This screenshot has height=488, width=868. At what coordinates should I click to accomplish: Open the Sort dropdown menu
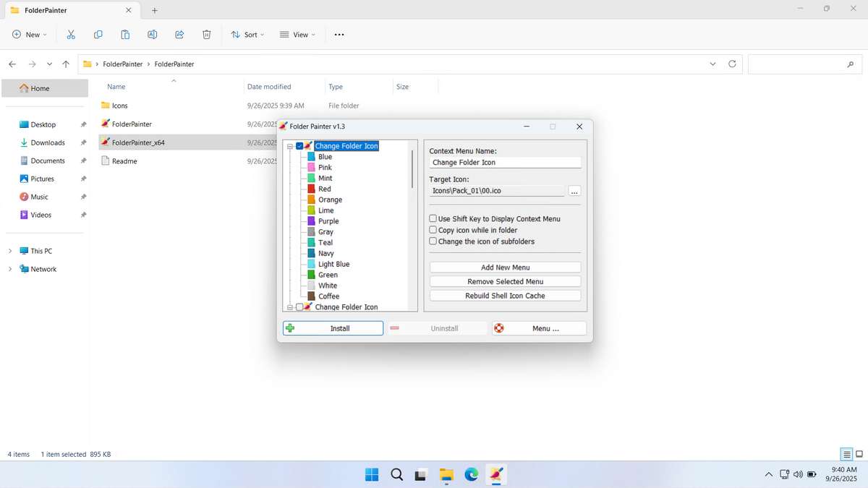click(x=247, y=35)
